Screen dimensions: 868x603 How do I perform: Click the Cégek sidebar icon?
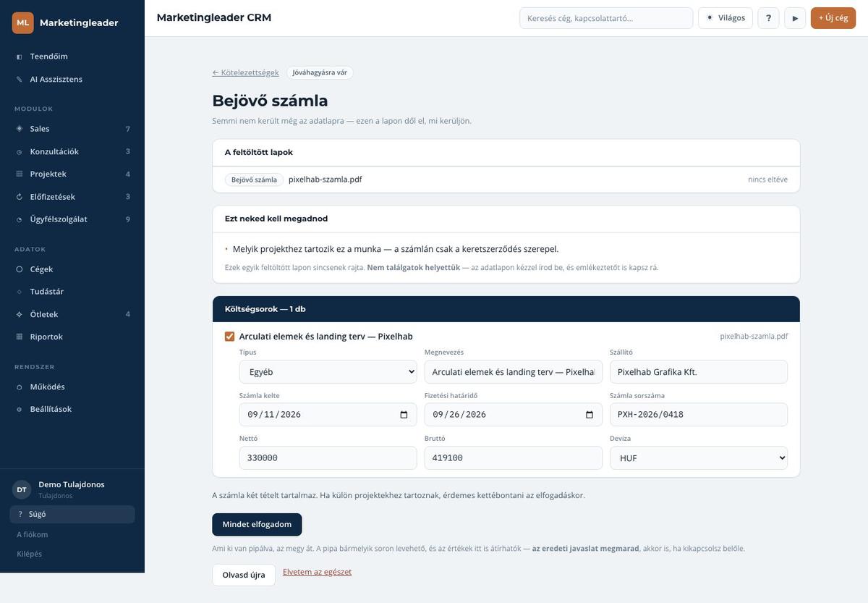19,269
